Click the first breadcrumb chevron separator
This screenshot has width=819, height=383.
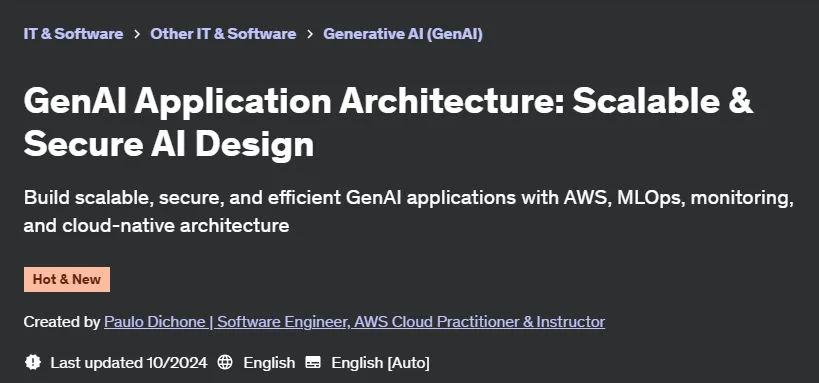click(137, 34)
